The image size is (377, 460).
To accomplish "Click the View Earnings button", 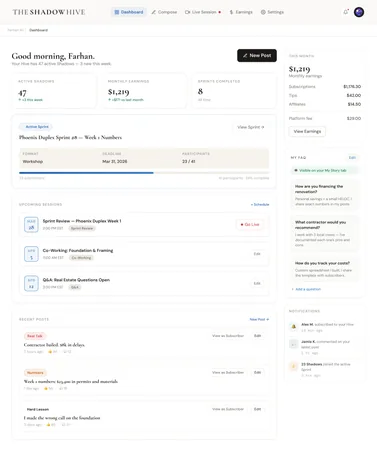I will (307, 131).
